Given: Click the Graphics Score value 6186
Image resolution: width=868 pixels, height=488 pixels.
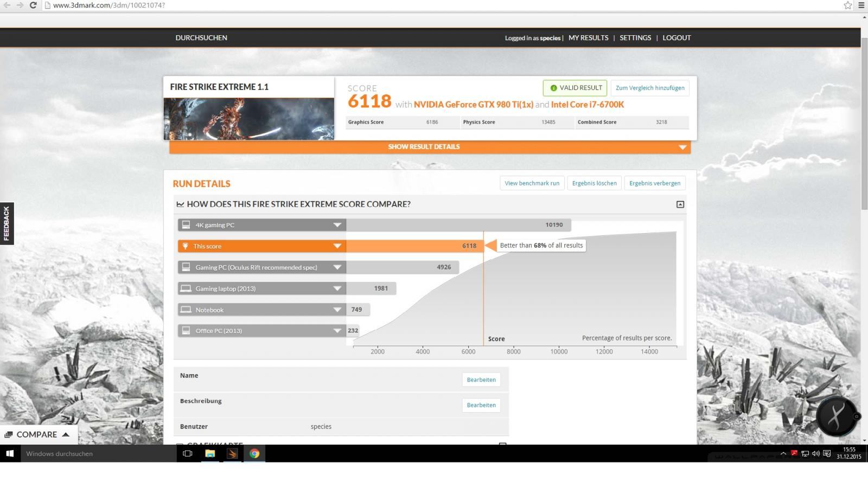Looking at the screenshot, I should (432, 122).
